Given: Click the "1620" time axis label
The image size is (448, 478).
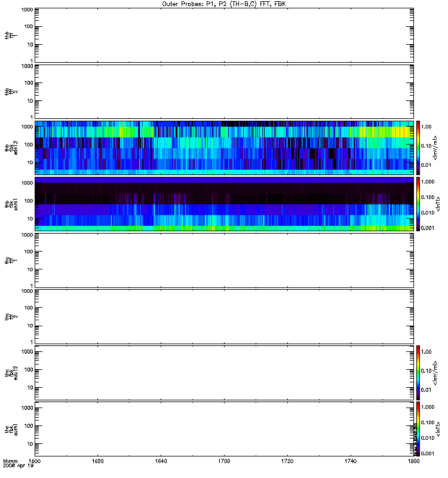Looking at the screenshot, I should point(98,461).
